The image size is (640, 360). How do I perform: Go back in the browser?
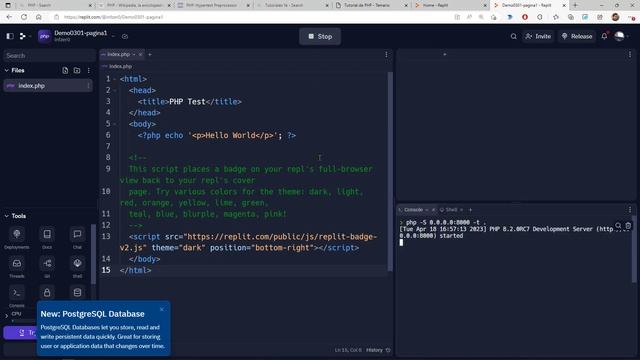tap(9, 17)
